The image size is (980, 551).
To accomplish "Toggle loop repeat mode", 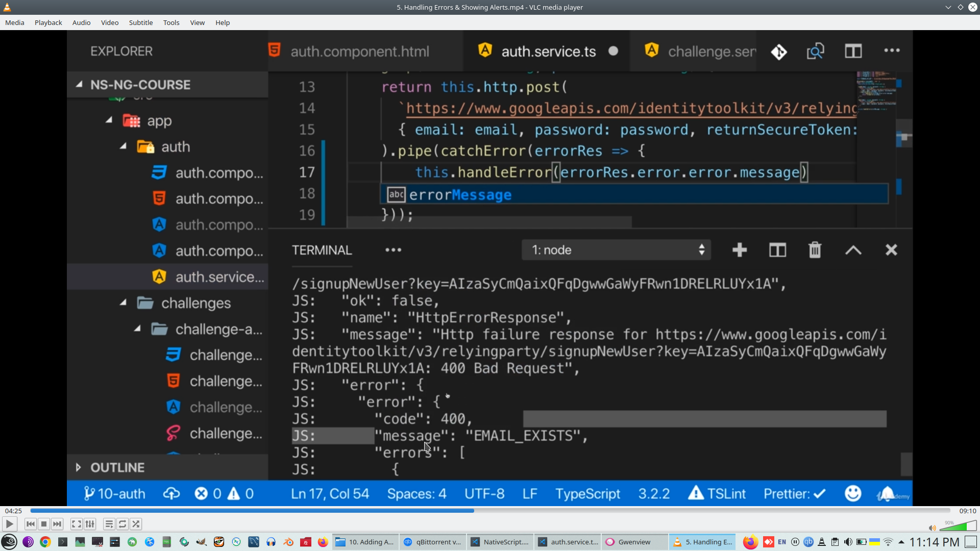I will [x=122, y=524].
